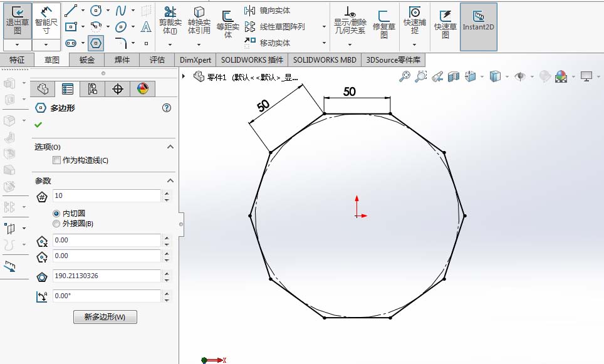The image size is (604, 364).
Task: Open dropdown under 智能尺寸
Action: point(46,44)
